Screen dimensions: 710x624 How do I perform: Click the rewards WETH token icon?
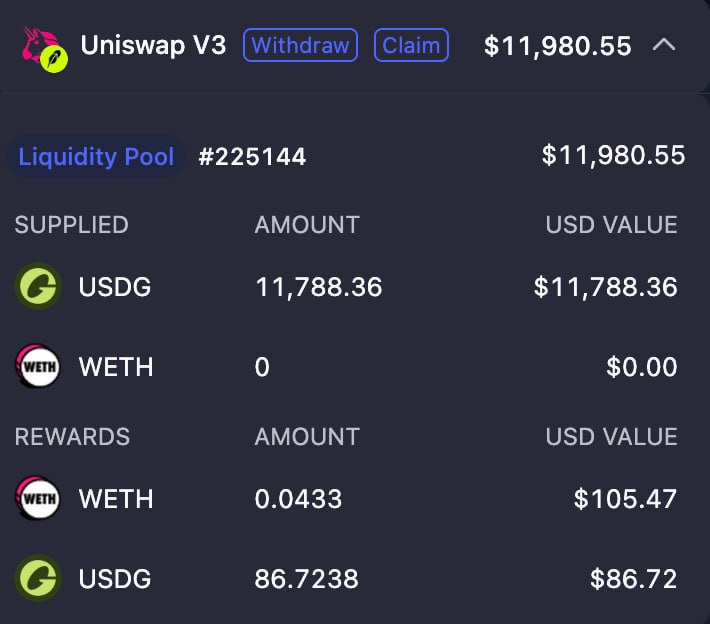(x=38, y=498)
